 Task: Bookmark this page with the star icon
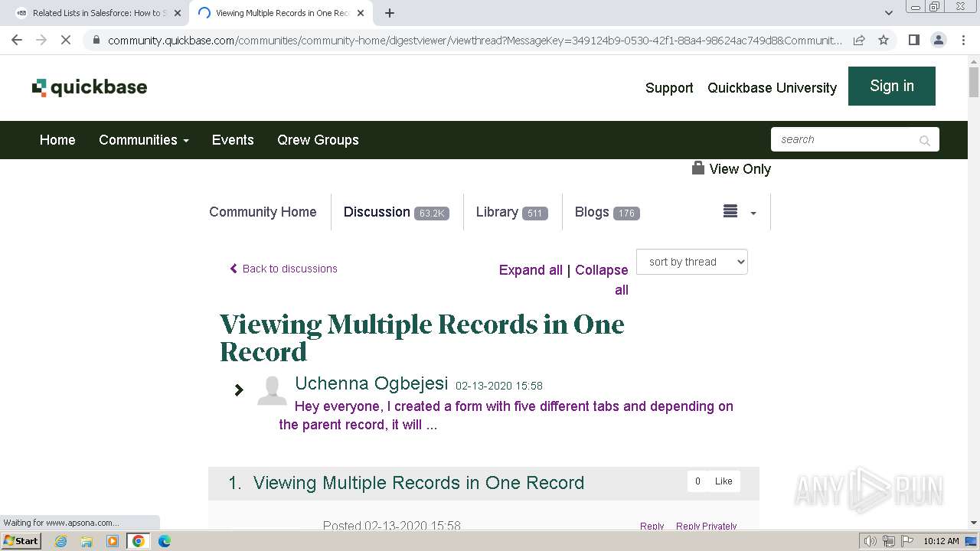coord(884,40)
